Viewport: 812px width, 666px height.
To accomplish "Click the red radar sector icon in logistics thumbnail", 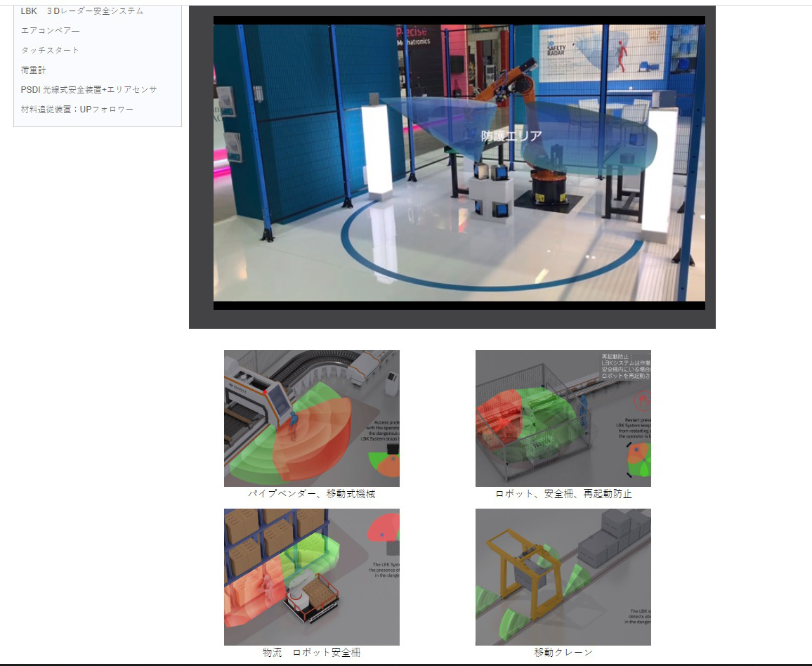I will (x=382, y=530).
